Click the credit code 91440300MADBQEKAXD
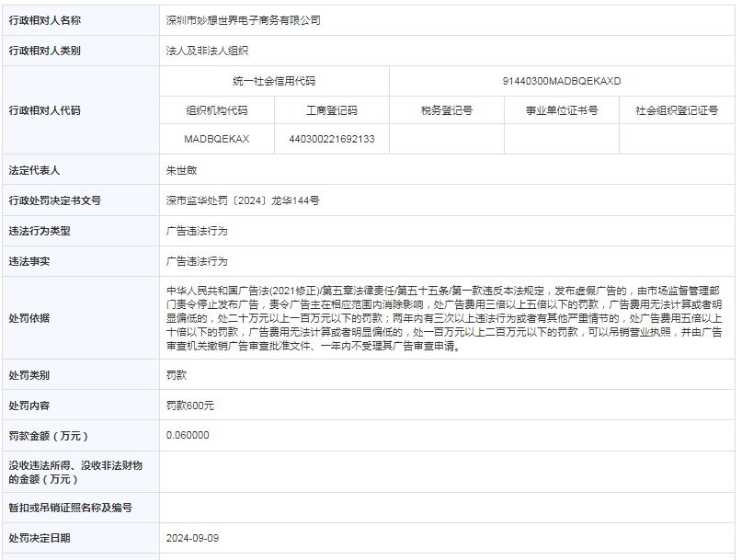Image resolution: width=742 pixels, height=560 pixels. click(x=562, y=81)
